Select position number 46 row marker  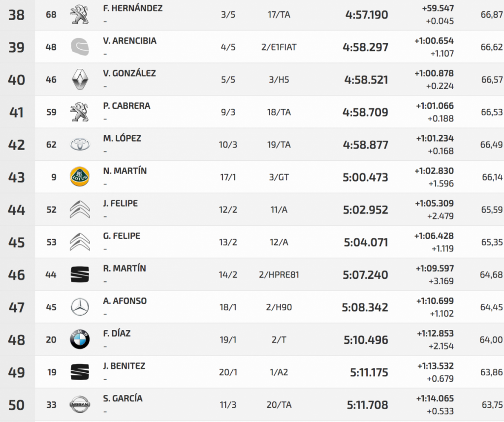17,274
